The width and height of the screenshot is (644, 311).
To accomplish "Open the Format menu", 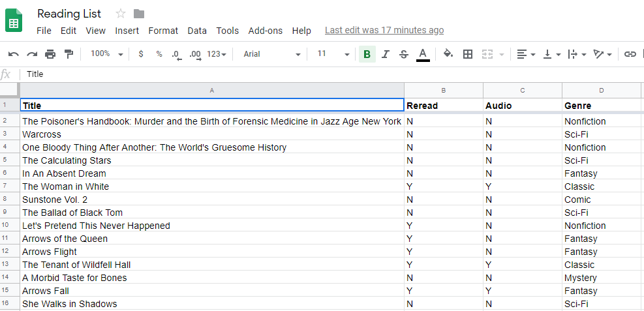I will (163, 31).
